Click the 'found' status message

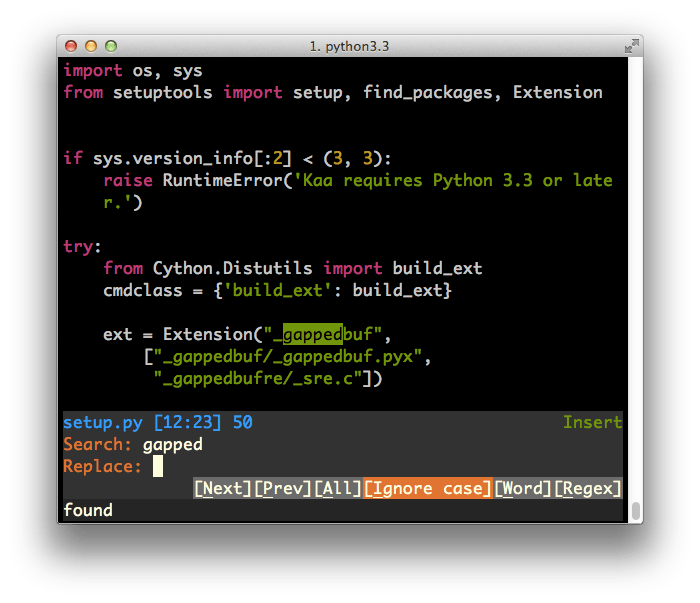pos(88,510)
